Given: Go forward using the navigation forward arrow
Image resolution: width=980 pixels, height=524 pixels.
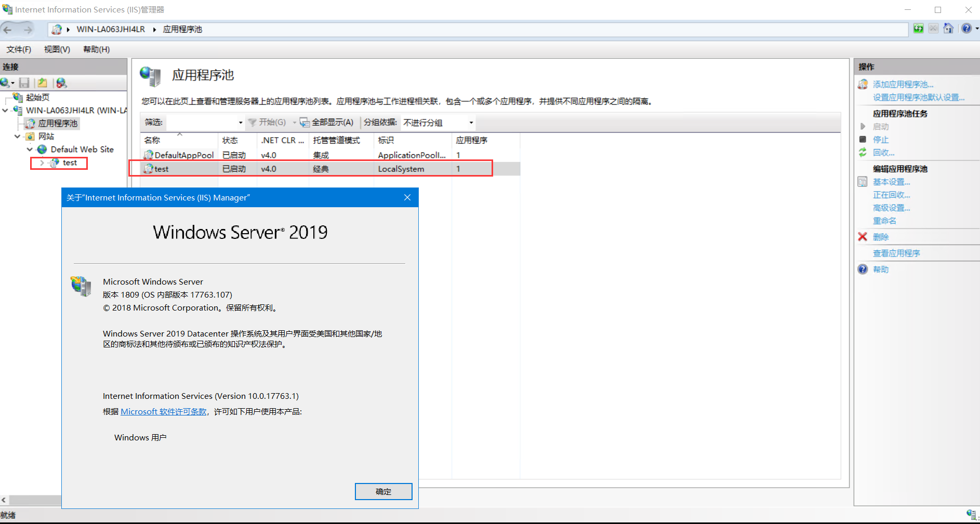Looking at the screenshot, I should [28, 30].
